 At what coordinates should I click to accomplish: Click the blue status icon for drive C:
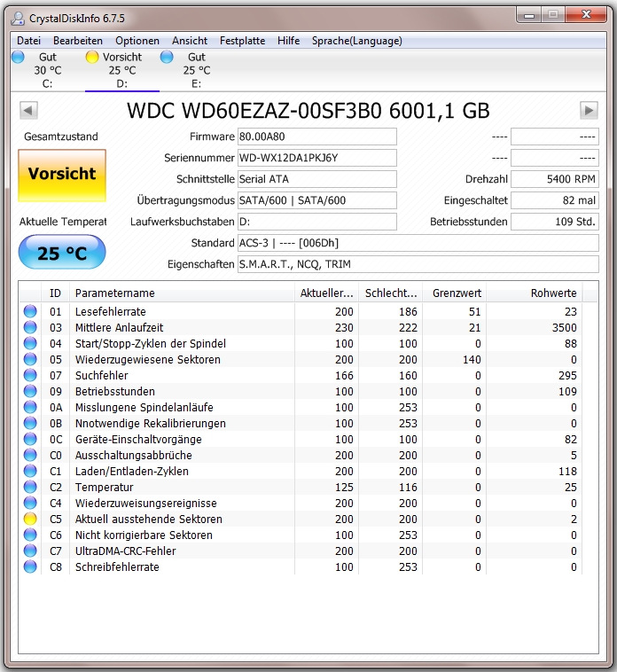[18, 57]
